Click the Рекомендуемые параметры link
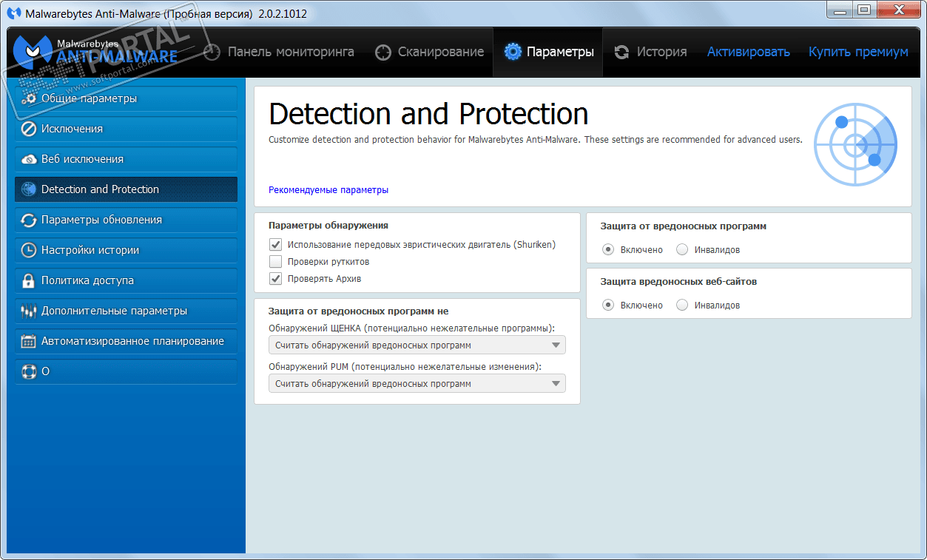This screenshot has width=927, height=560. click(328, 190)
